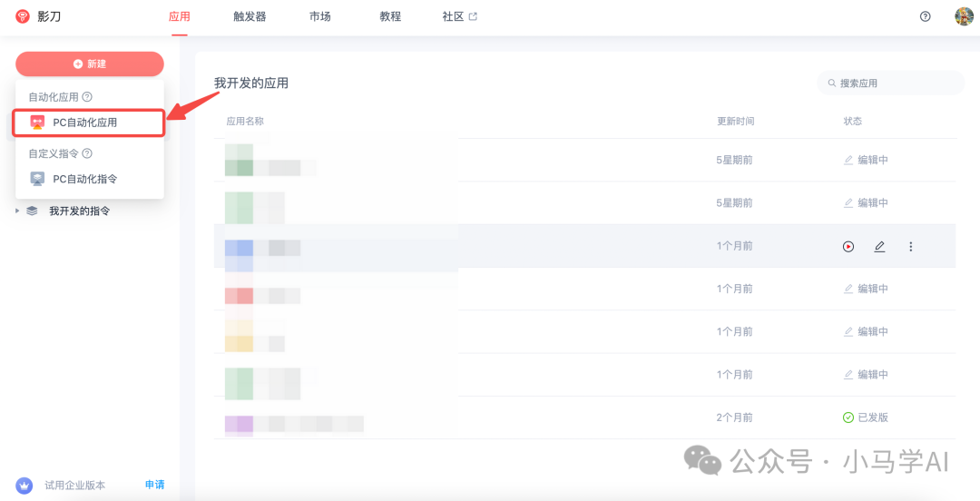Click the 新建 dropdown button

pos(90,64)
